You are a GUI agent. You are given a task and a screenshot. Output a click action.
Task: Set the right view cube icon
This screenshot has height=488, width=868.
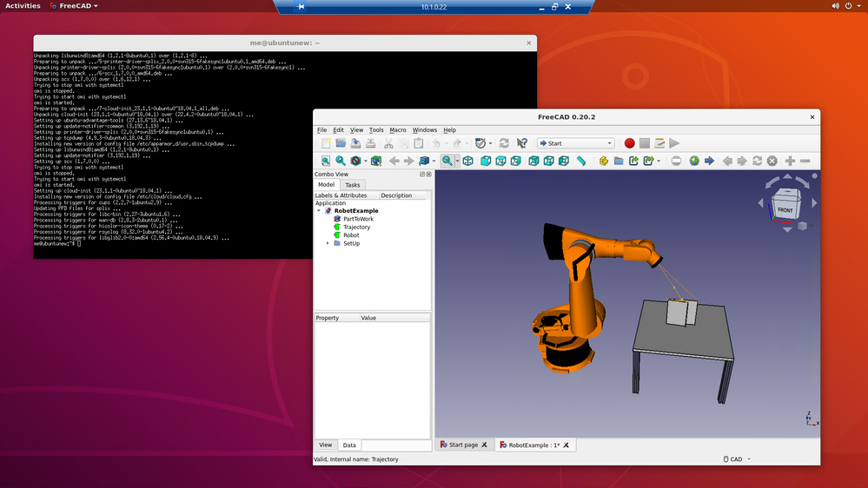pyautogui.click(x=515, y=161)
